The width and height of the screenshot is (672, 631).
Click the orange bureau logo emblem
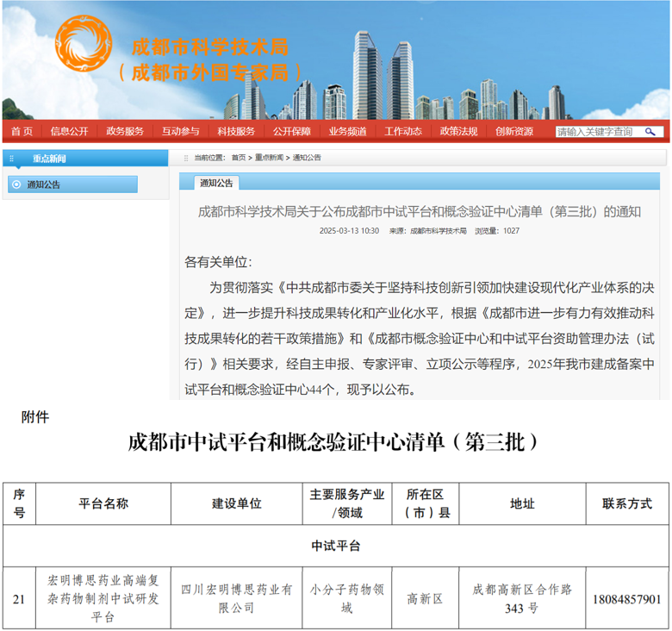(x=83, y=45)
